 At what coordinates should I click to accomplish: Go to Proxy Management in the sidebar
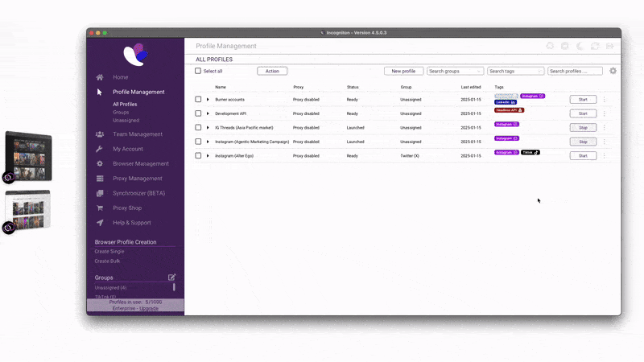pos(137,179)
